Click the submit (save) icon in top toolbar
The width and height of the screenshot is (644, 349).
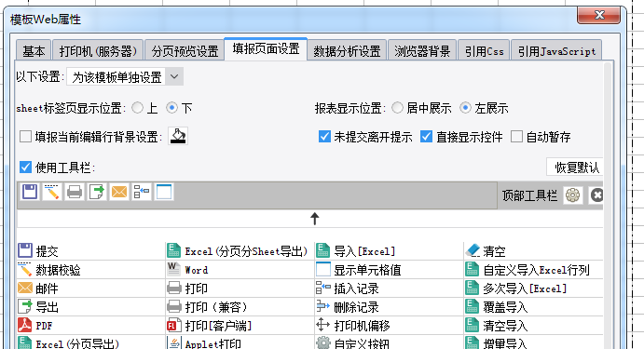30,192
